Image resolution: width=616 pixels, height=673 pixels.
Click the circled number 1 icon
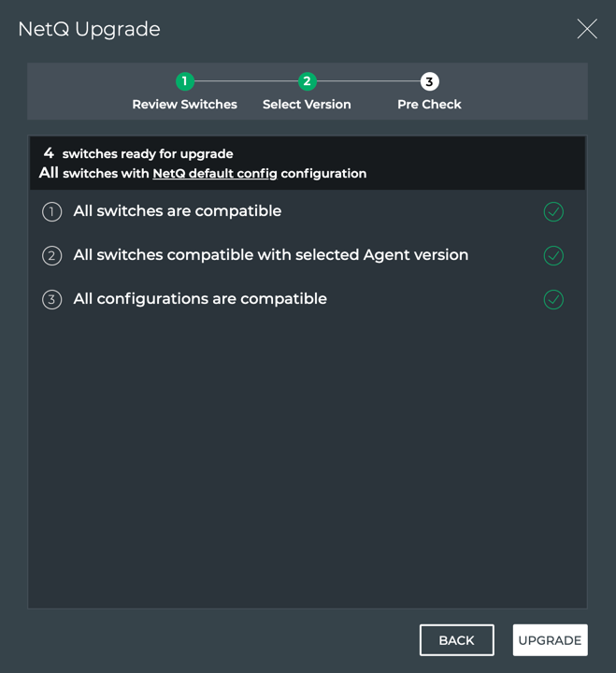click(x=52, y=212)
